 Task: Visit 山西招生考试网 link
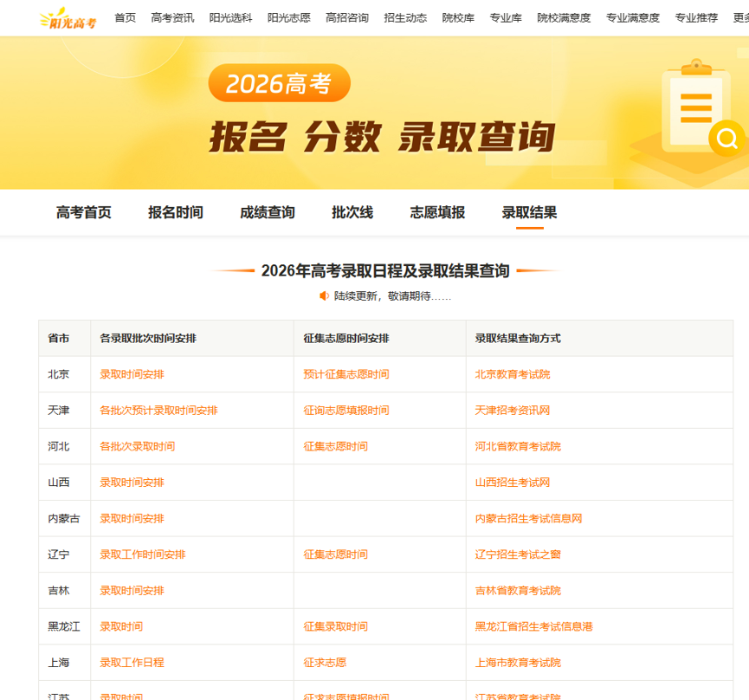coord(513,483)
